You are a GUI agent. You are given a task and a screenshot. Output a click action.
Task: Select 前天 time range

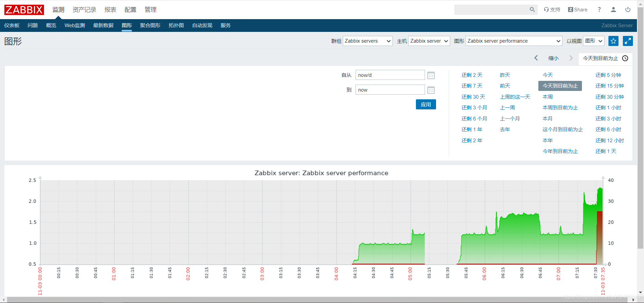point(505,86)
